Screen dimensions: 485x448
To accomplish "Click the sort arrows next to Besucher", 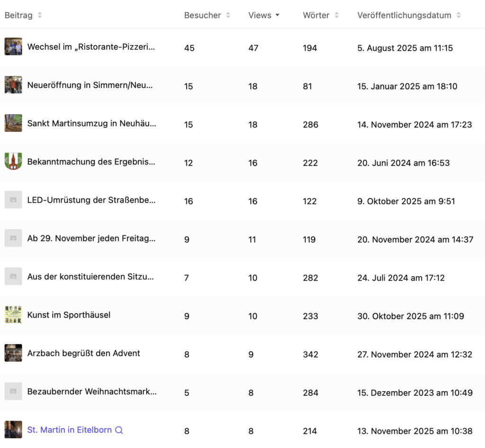I will tap(228, 15).
